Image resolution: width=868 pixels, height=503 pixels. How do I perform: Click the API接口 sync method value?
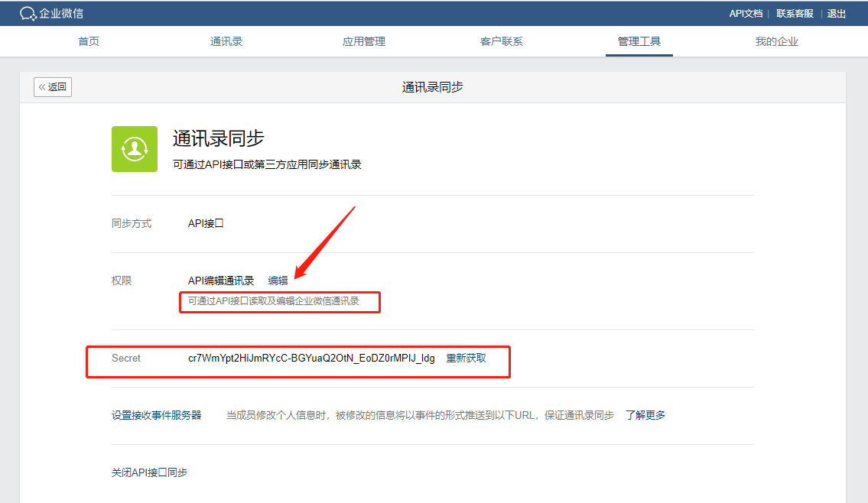(206, 223)
